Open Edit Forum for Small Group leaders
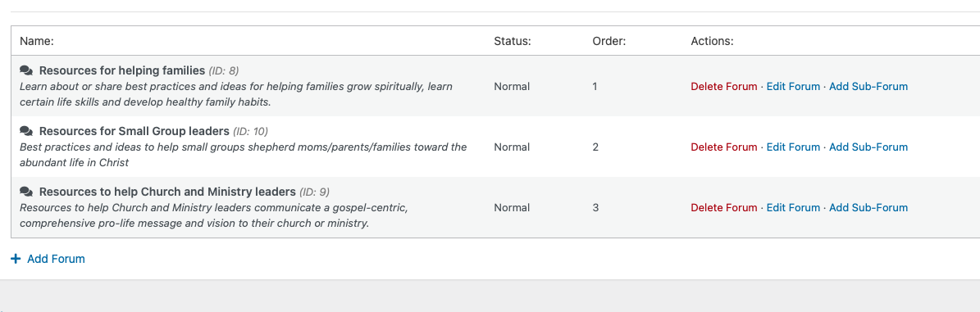The width and height of the screenshot is (980, 312). pyautogui.click(x=793, y=147)
